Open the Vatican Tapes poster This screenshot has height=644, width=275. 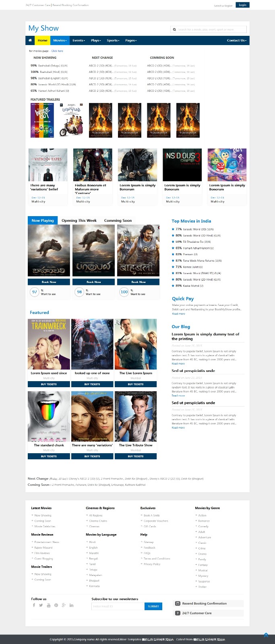click(48, 165)
